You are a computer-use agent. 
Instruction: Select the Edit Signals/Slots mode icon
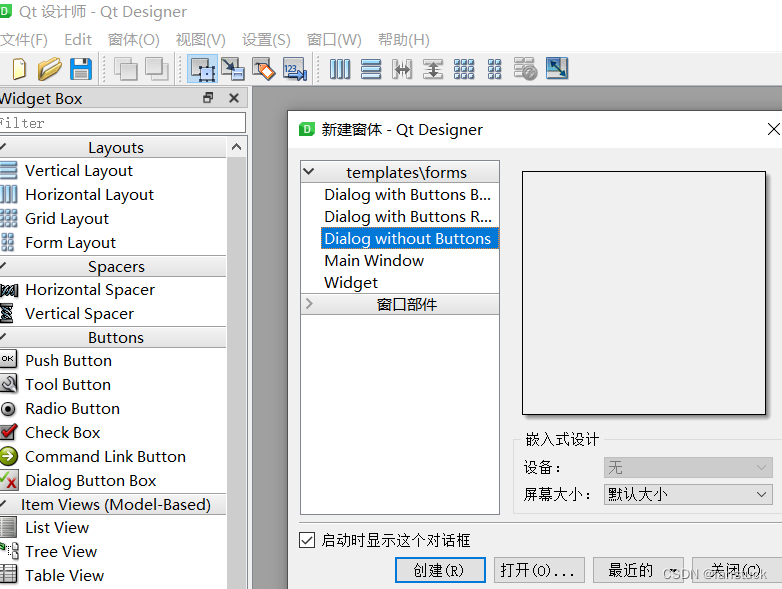point(233,69)
